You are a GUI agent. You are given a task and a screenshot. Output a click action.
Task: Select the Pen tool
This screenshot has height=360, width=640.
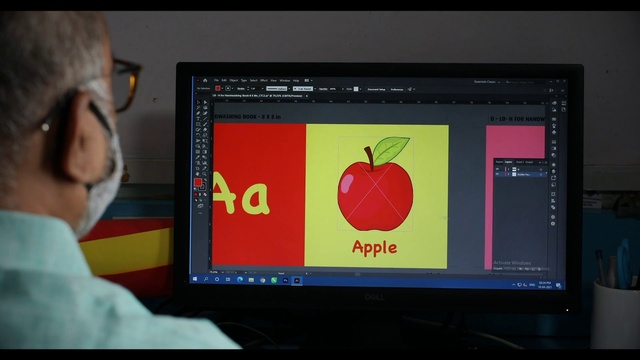coord(198,113)
